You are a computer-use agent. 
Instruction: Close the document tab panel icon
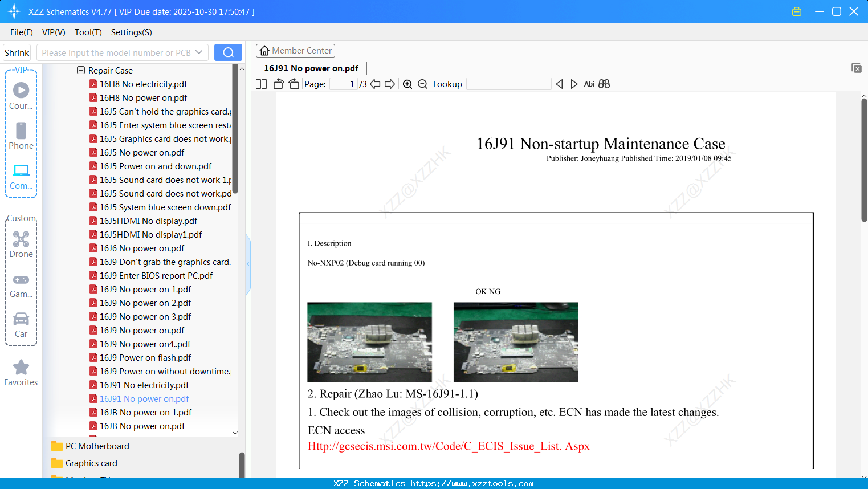(857, 68)
